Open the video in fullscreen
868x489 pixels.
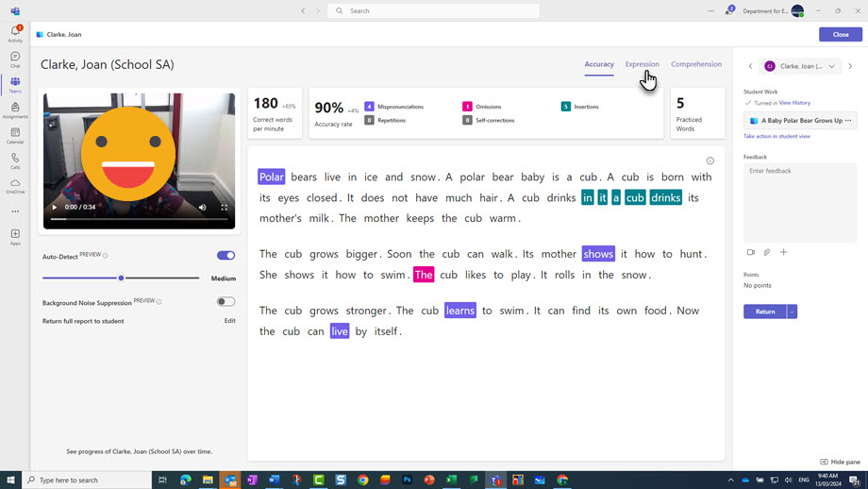[x=225, y=207]
